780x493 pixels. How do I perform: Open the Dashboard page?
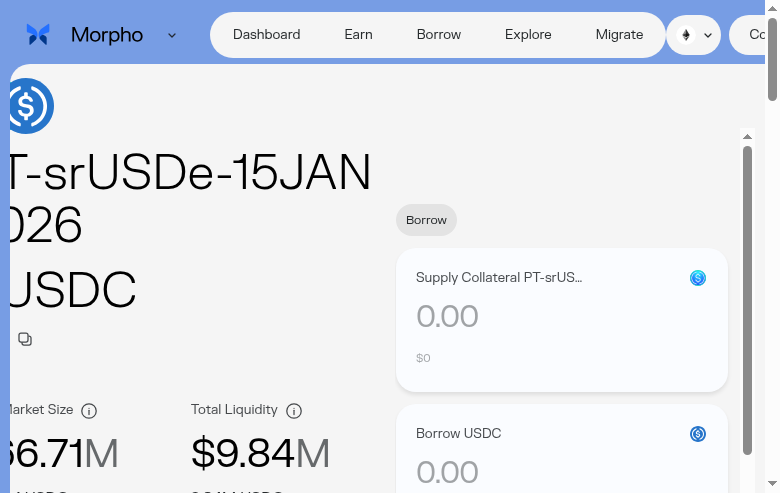tap(266, 35)
